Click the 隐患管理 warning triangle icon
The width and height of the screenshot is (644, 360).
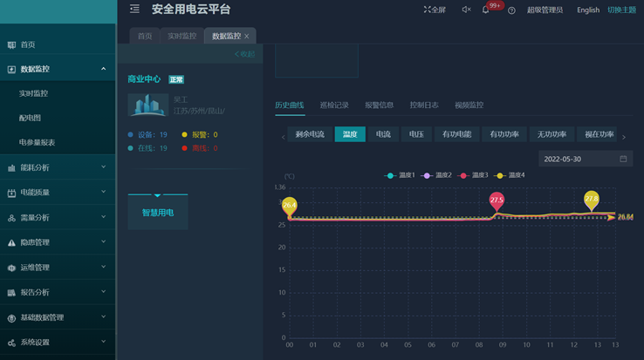point(11,242)
